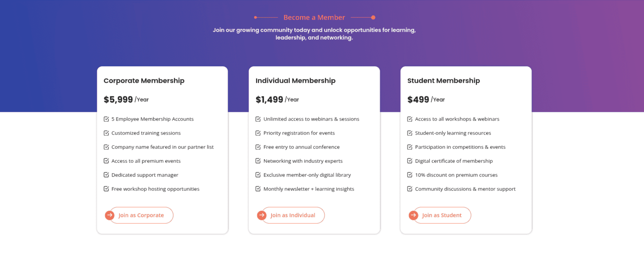Select the Corporate Membership heading
Screen dimensions: 644x254
(144, 81)
